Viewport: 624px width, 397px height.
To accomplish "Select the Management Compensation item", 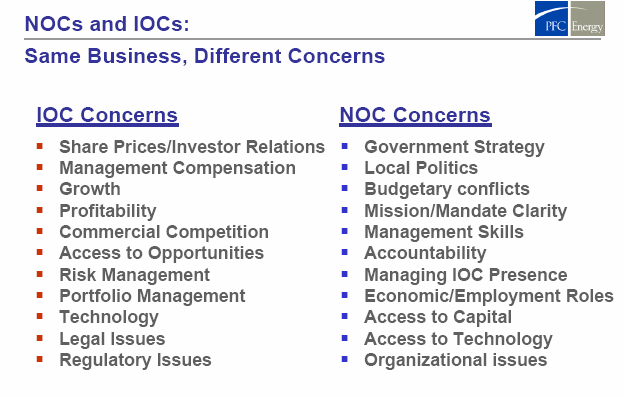I will tap(177, 168).
